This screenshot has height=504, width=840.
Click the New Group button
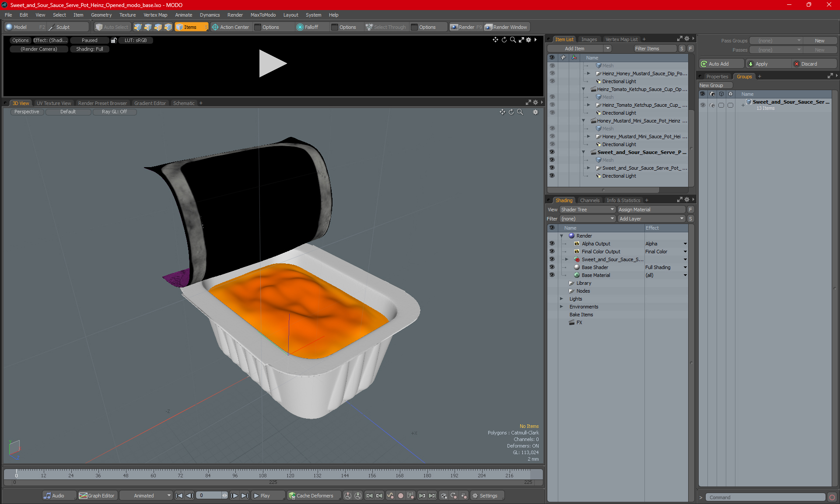(711, 85)
